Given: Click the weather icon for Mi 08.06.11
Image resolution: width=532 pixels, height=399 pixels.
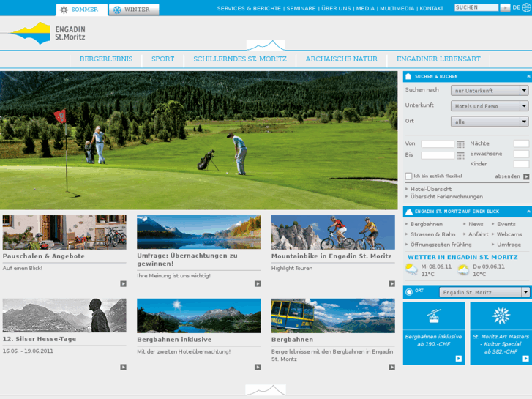Looking at the screenshot, I should pos(411,269).
